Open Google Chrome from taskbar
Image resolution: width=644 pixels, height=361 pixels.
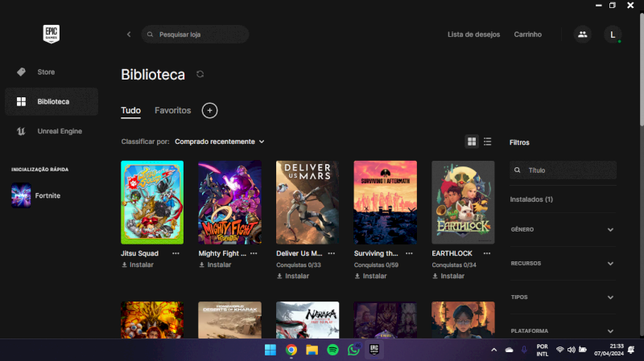[291, 350]
